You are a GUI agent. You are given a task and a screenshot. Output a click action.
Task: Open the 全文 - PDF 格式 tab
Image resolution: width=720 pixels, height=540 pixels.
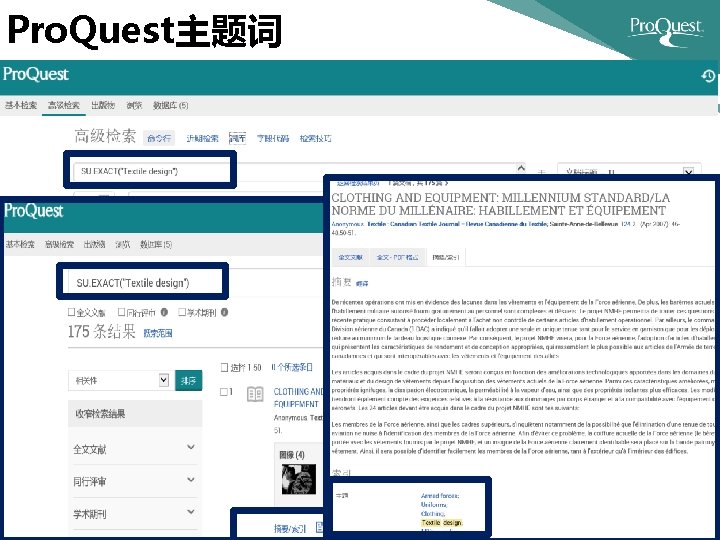398,257
